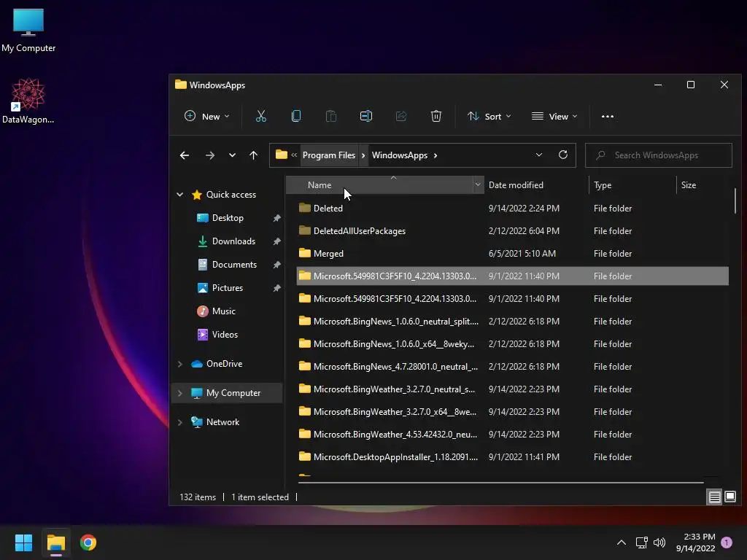Go forward with the right arrow
This screenshot has height=560, width=747.
(209, 155)
